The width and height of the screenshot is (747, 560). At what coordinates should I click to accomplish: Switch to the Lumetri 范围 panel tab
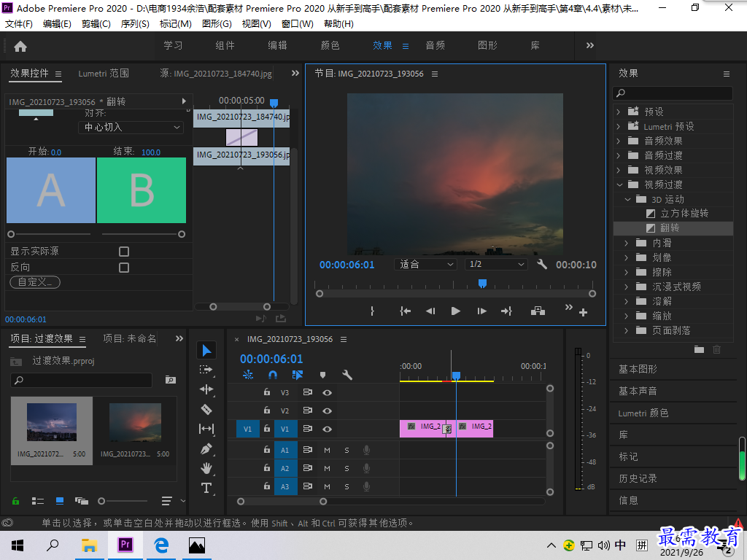[104, 74]
